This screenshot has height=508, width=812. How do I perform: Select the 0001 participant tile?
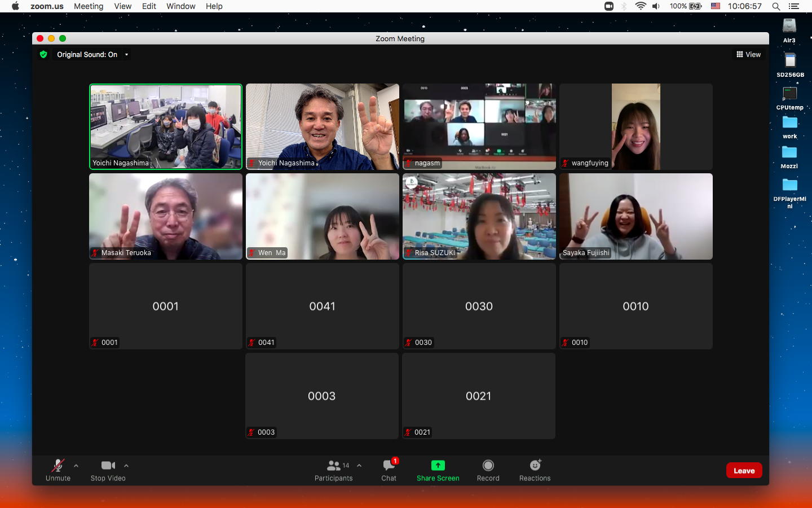(166, 306)
